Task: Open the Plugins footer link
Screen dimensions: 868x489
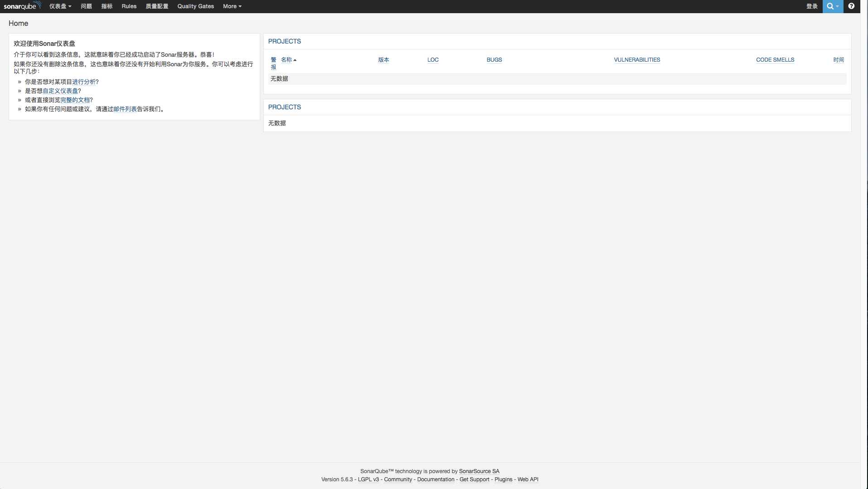Action: pyautogui.click(x=503, y=479)
